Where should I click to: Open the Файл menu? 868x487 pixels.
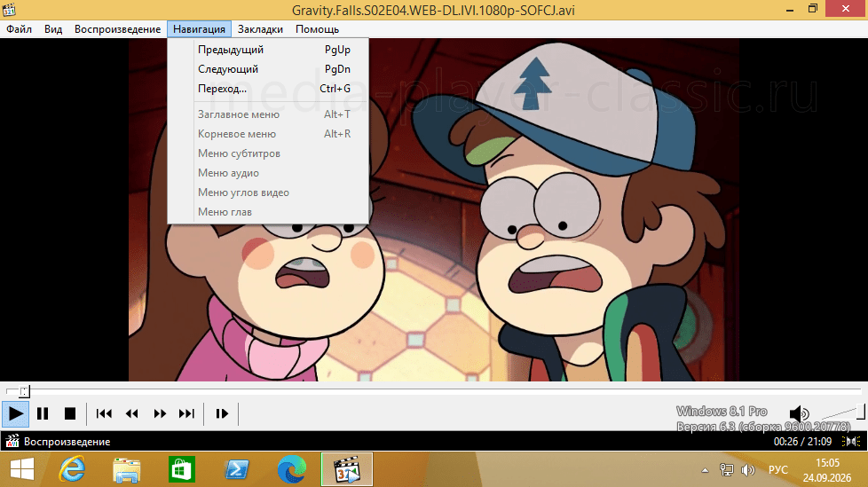click(x=19, y=29)
